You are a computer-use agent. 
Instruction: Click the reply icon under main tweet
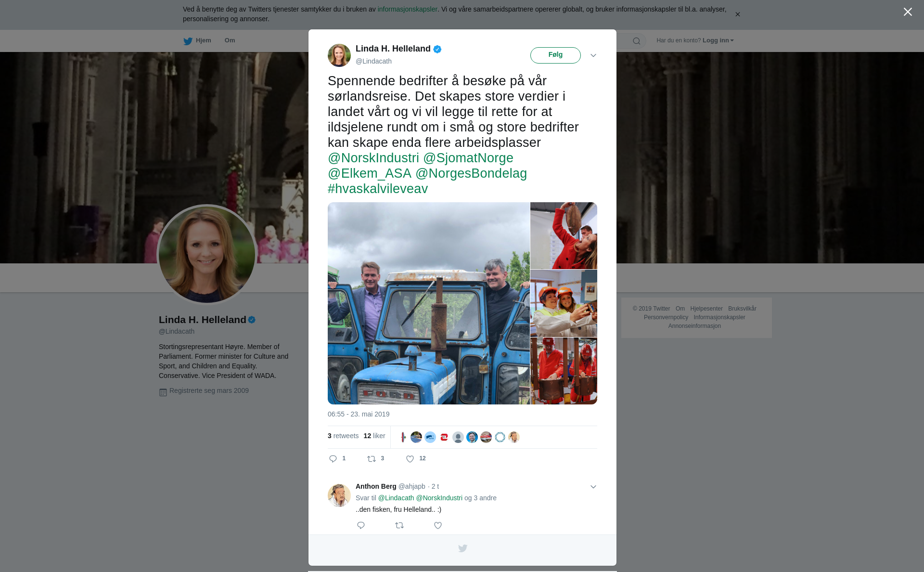[x=333, y=459]
